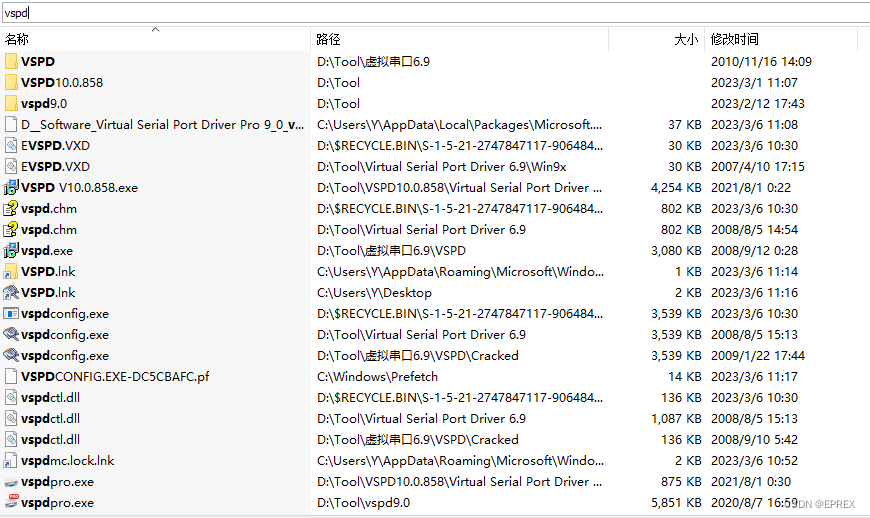The image size is (870, 518).
Task: Click modified date 2023/3/6 11:17
Action: coord(754,377)
